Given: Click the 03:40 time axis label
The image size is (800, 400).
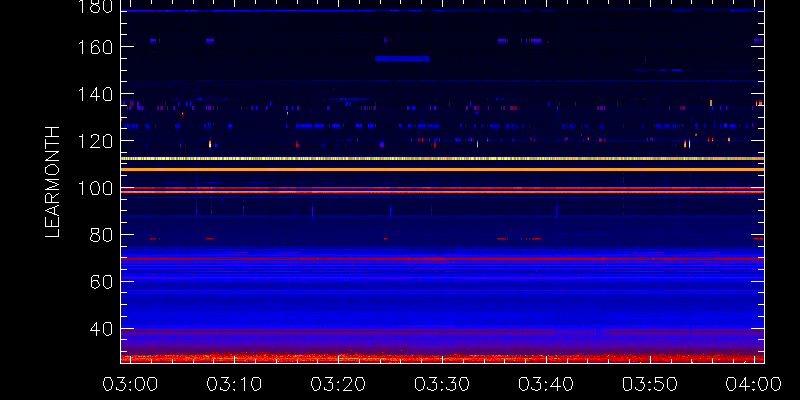Looking at the screenshot, I should point(544,384).
